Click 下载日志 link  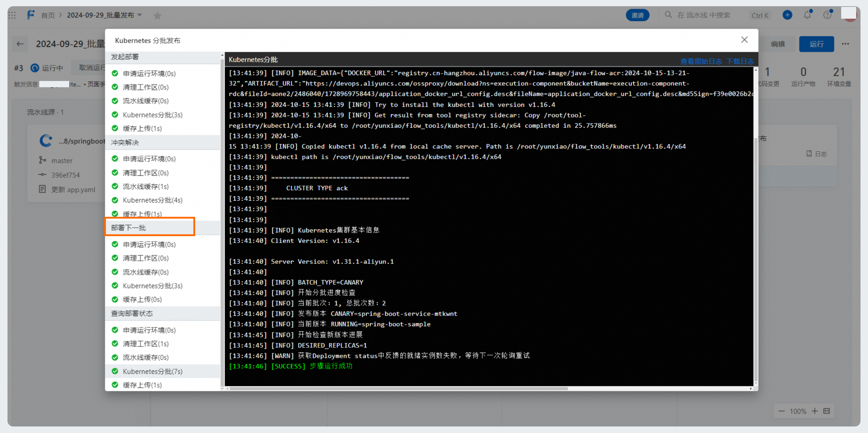[740, 61]
